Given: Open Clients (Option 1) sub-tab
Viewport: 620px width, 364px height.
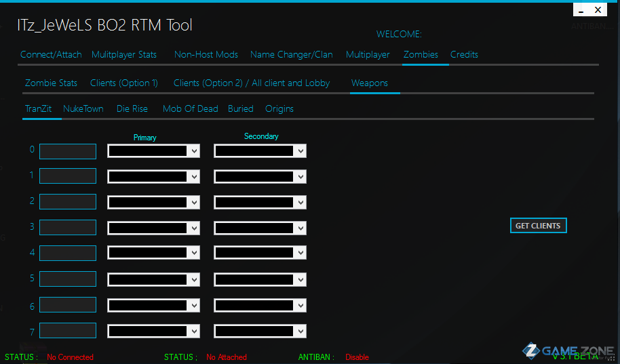Looking at the screenshot, I should (x=123, y=83).
